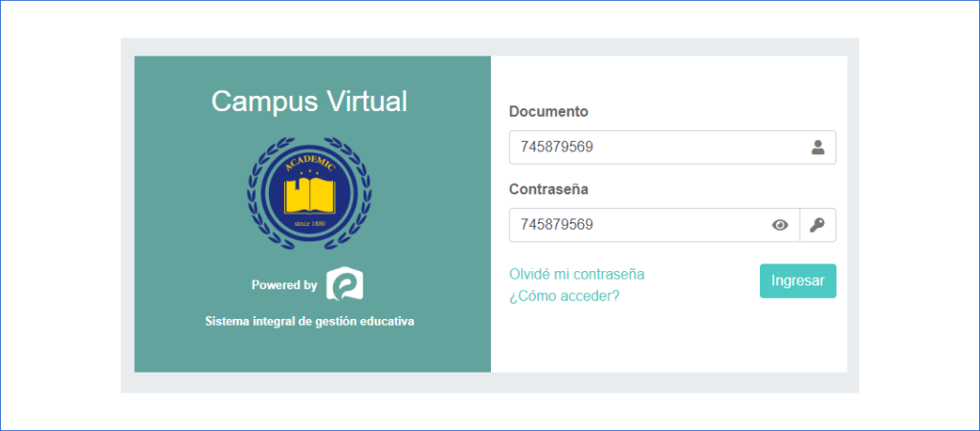Click the Campus Virtual heading

click(x=309, y=102)
